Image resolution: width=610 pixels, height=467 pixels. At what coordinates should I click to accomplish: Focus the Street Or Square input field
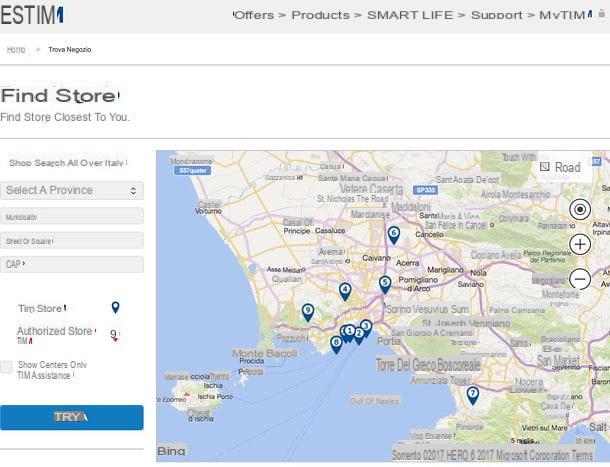click(72, 241)
